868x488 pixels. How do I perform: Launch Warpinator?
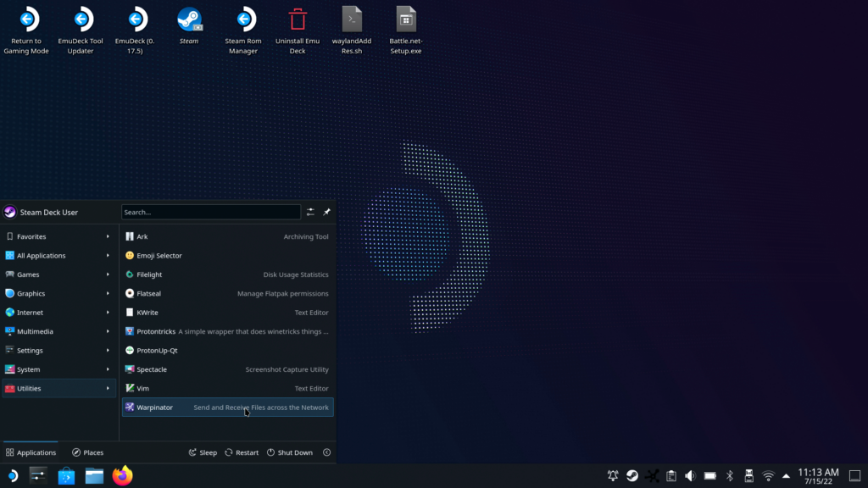click(227, 408)
